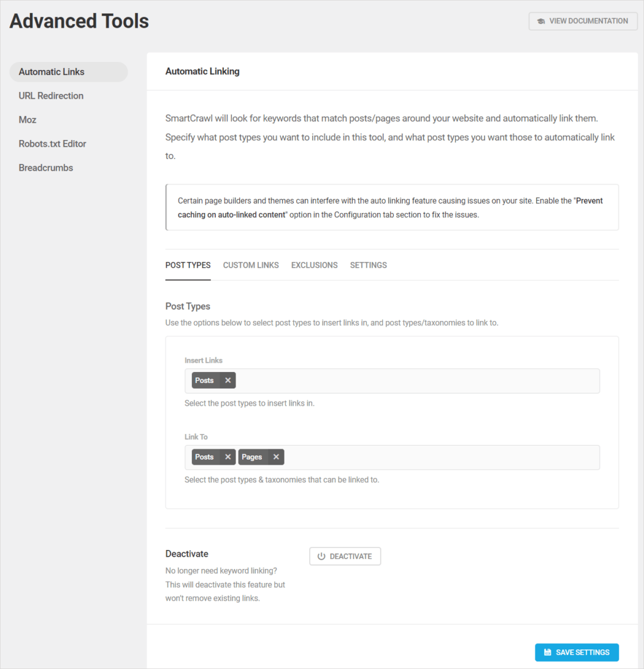The height and width of the screenshot is (669, 644).
Task: Click the 'Link To' field label
Action: point(196,436)
